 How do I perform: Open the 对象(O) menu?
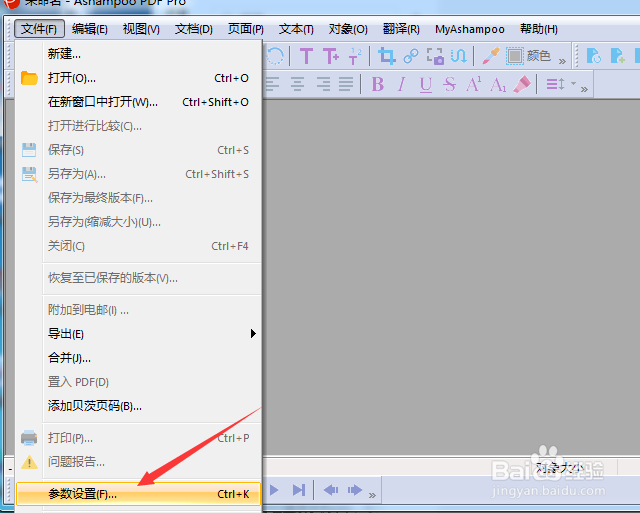tap(348, 29)
